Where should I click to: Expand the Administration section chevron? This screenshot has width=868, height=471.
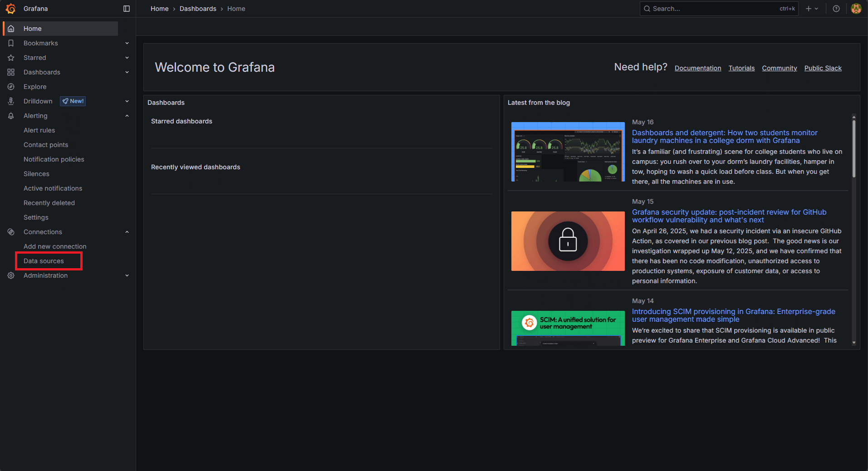pos(127,275)
